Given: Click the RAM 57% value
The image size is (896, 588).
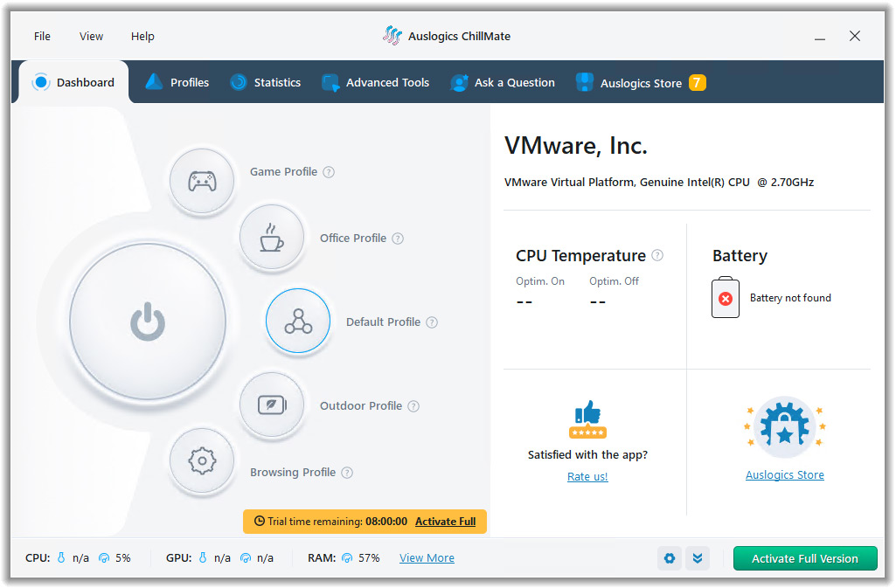Looking at the screenshot, I should coord(369,557).
